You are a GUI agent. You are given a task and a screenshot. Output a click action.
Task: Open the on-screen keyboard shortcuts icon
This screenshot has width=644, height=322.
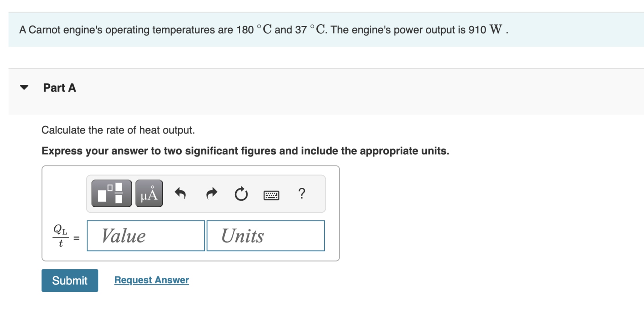point(271,195)
